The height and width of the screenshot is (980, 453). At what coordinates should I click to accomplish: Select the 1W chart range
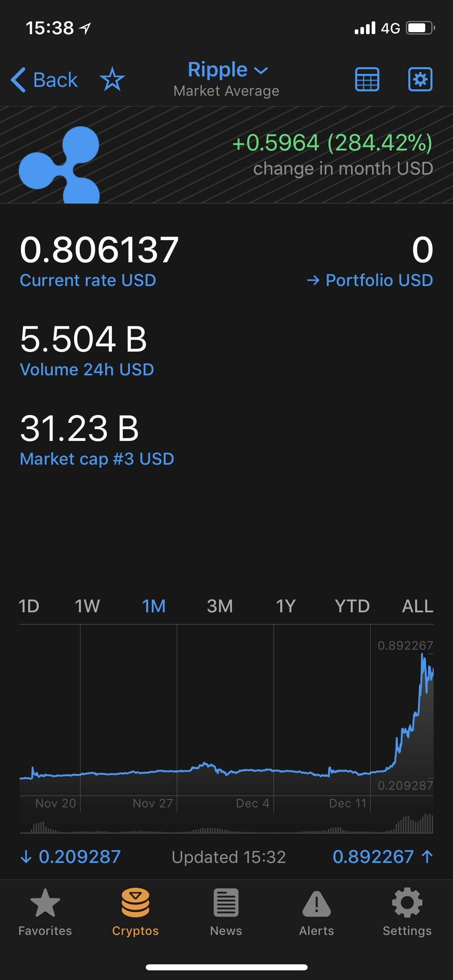(x=87, y=606)
